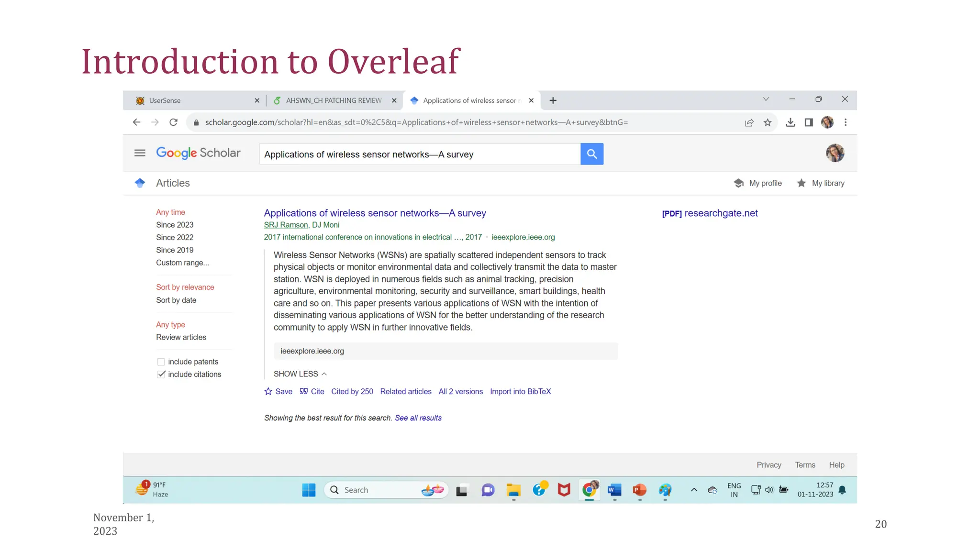
Task: Open McAfee icon in taskbar
Action: click(x=564, y=490)
